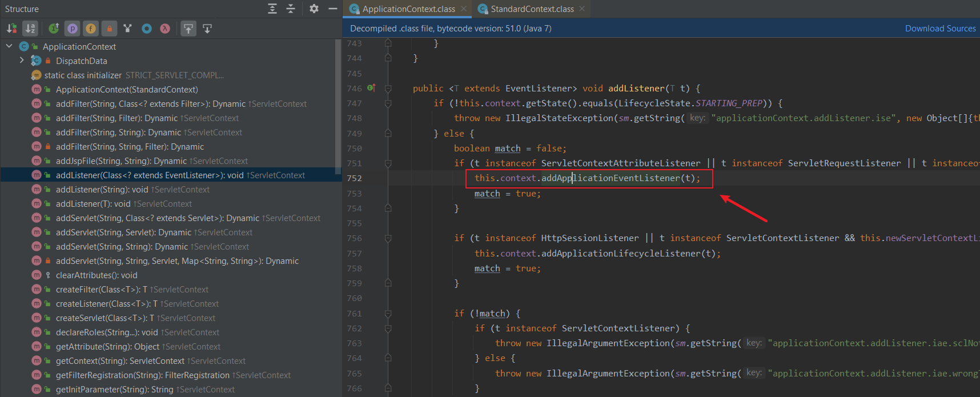Image resolution: width=980 pixels, height=397 pixels.
Task: Select clearAttributes(): void item
Action: [97, 275]
